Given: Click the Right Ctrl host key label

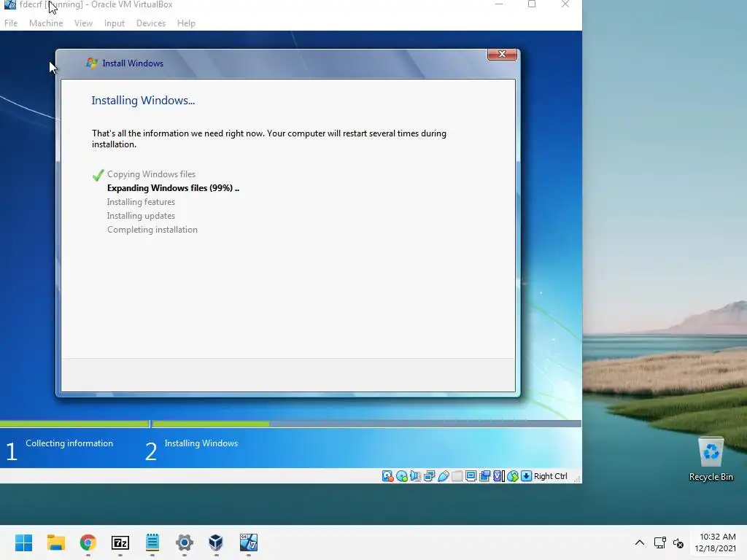Looking at the screenshot, I should point(551,476).
